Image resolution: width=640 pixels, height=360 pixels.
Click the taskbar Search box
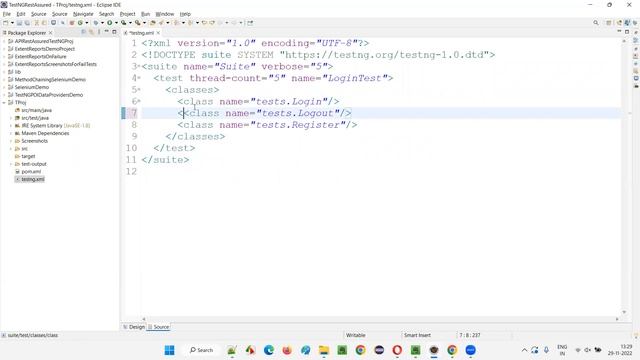click(202, 350)
